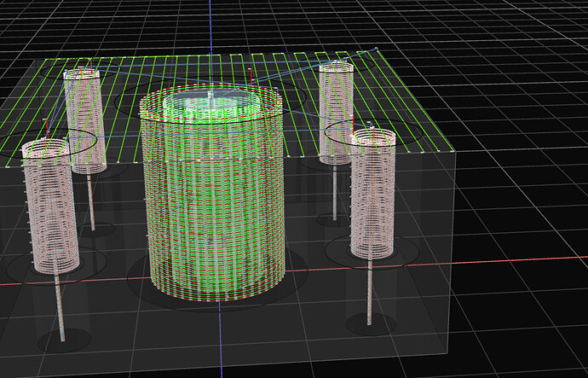The image size is (588, 378).
Task: Select the back-right pink coil cylinder
Action: point(336,111)
